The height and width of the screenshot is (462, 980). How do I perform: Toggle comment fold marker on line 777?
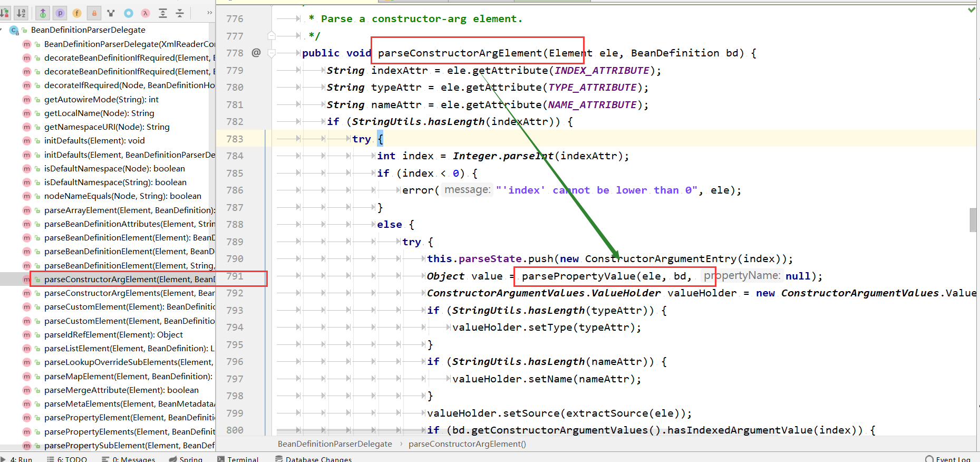271,36
